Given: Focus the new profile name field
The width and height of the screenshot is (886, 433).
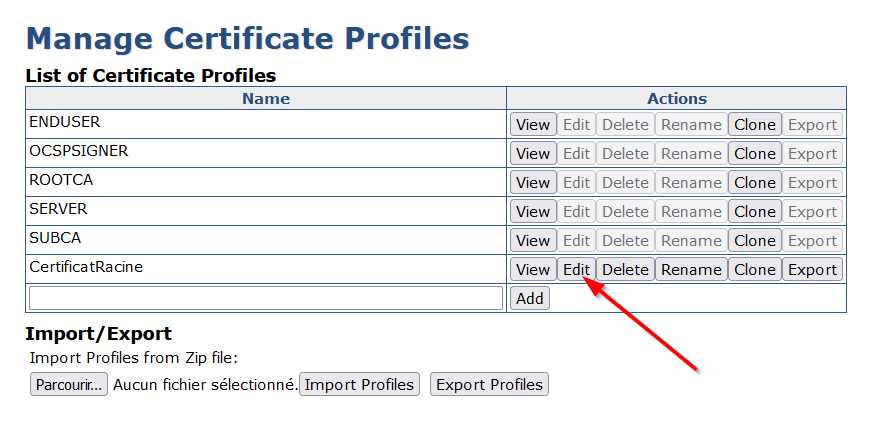Looking at the screenshot, I should [x=266, y=298].
